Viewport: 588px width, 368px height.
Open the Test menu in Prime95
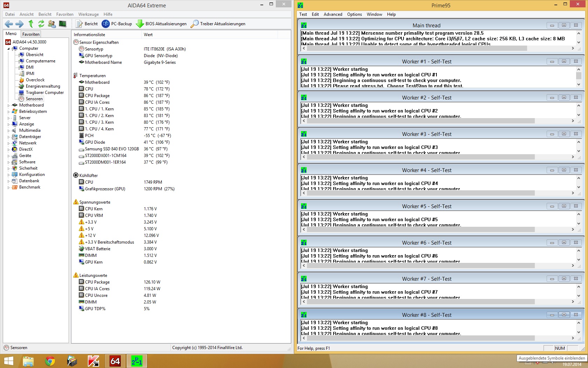click(303, 14)
